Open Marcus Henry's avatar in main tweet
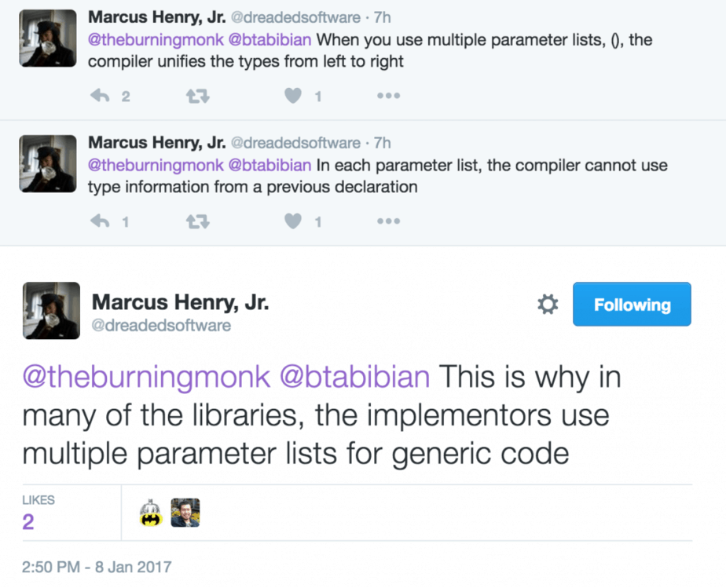Screen dimensions: 726x588 (51, 311)
